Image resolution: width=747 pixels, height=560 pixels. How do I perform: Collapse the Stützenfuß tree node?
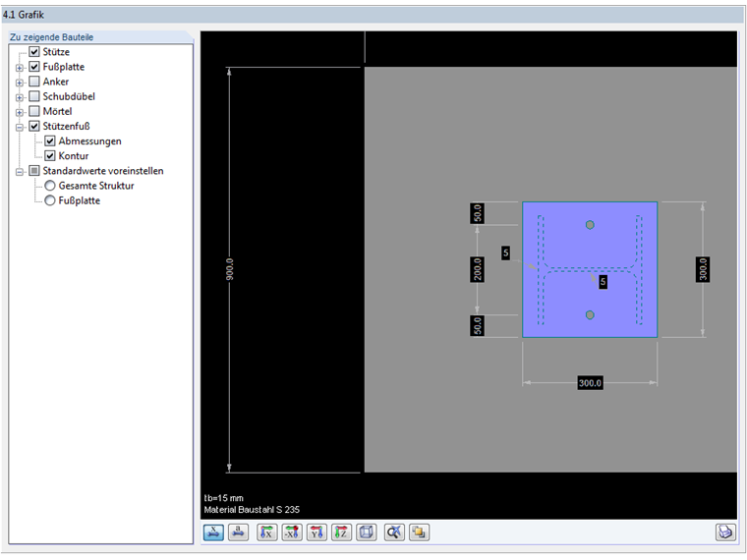point(20,127)
